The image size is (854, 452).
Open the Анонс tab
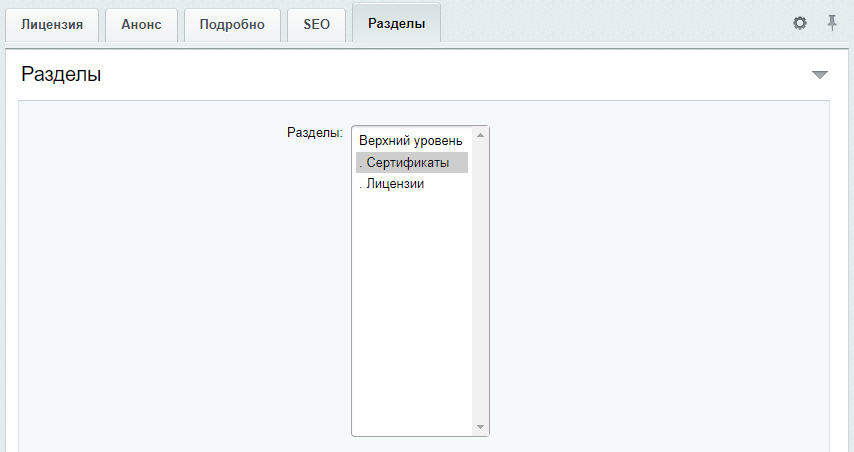coord(141,25)
